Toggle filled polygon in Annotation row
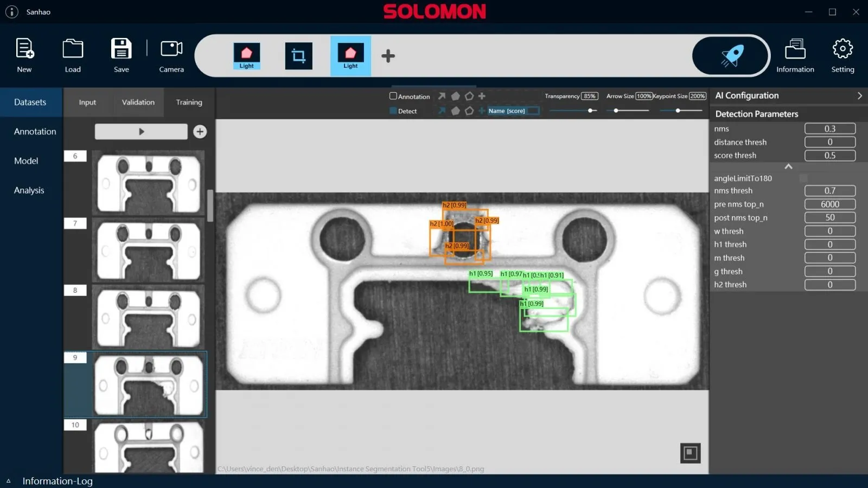The width and height of the screenshot is (868, 488). [x=455, y=96]
